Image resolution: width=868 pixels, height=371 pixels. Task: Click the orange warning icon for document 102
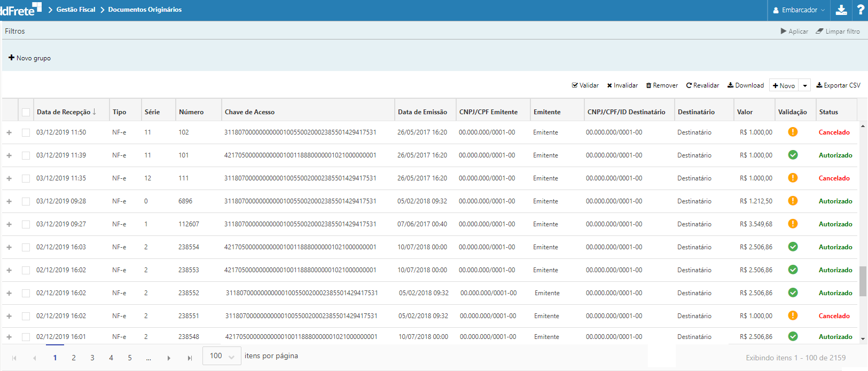point(793,132)
